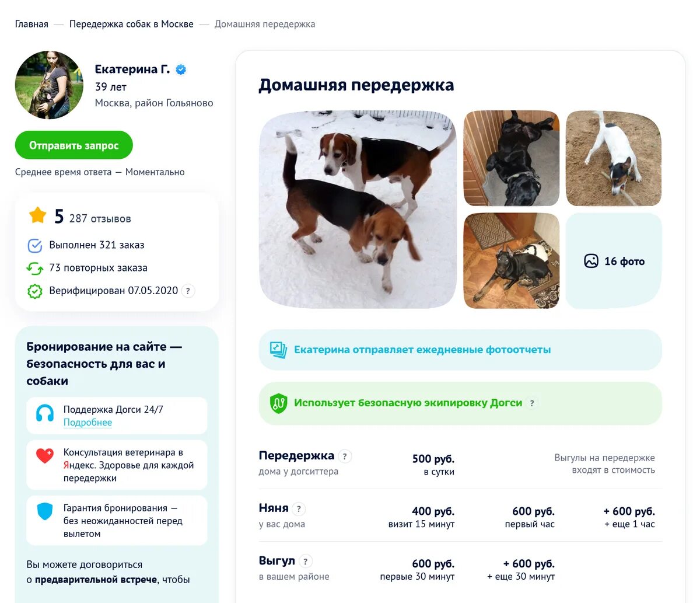The width and height of the screenshot is (700, 603).
Task: Click help icon after безопасную экипировку Догси
Action: pyautogui.click(x=531, y=403)
